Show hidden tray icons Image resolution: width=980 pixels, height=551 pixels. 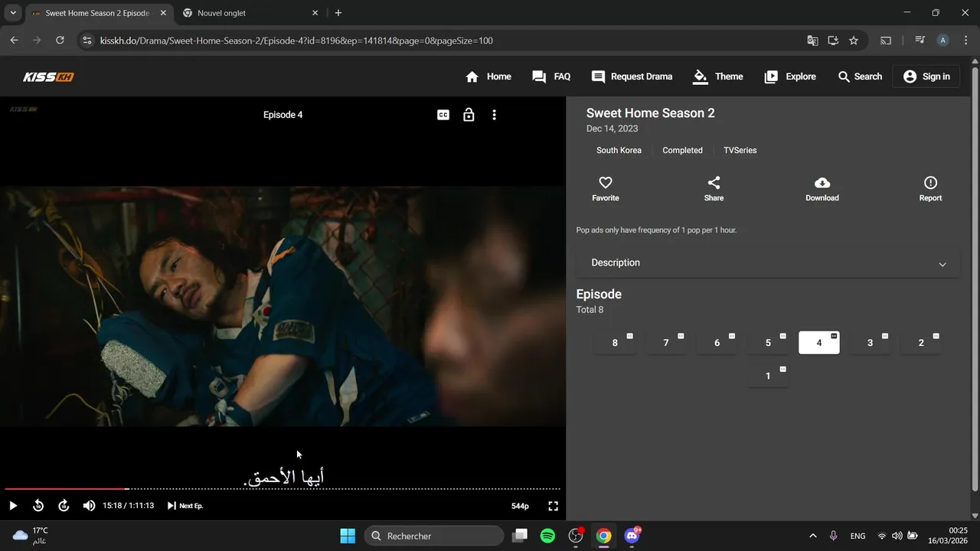[812, 536]
